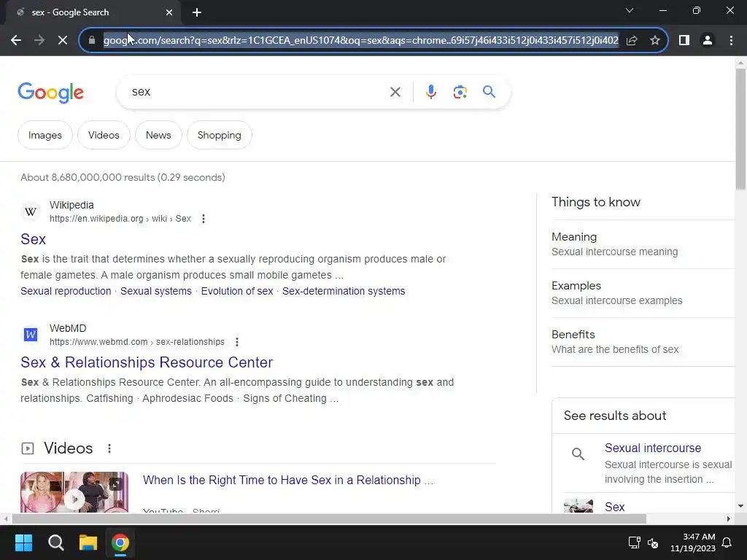Screen dimensions: 747x560
Task: Open 'Evolution of sex' sitelink
Action: [237, 291]
